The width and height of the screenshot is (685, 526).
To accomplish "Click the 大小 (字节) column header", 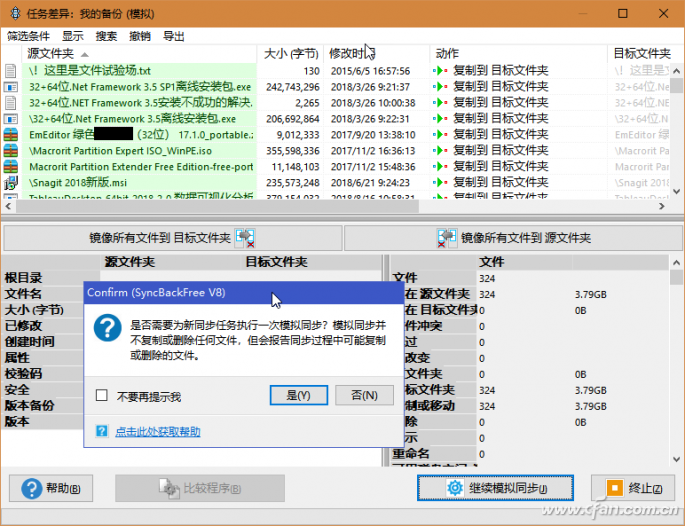I will (x=291, y=54).
